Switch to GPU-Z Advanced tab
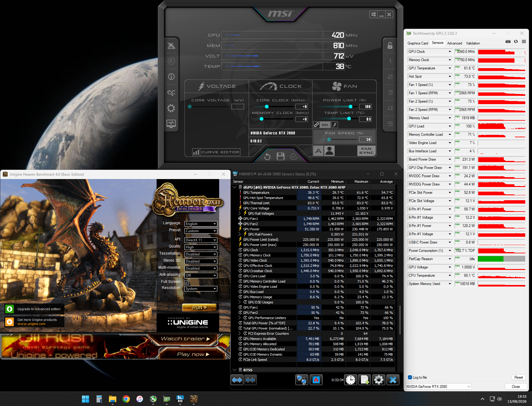532x406 pixels. point(455,43)
